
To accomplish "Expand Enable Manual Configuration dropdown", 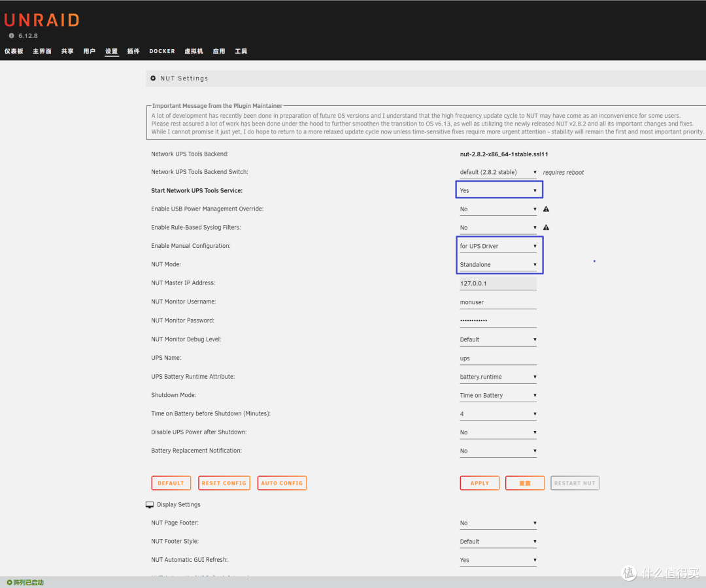I will (498, 246).
